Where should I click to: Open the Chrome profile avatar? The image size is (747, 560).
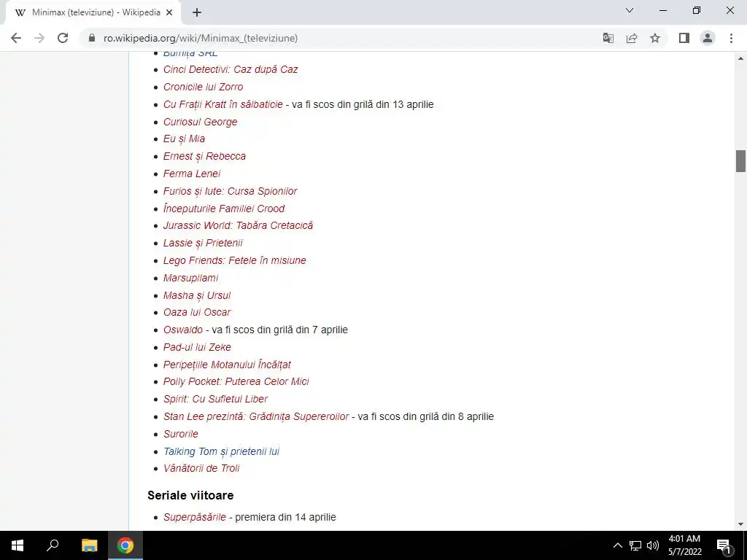(x=708, y=38)
